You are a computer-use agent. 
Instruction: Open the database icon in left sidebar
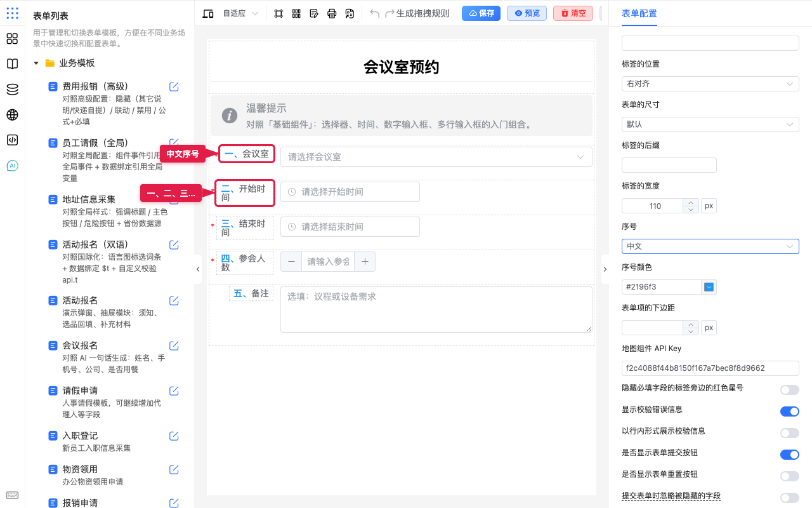12,90
